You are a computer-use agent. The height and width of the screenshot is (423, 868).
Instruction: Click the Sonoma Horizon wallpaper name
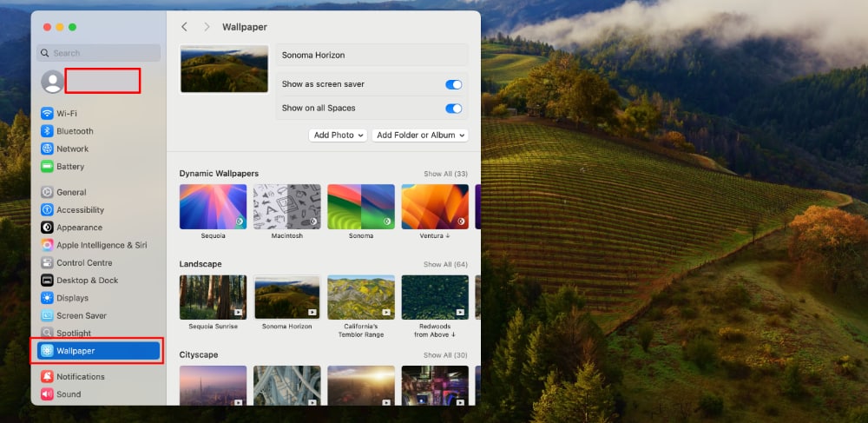[313, 56]
